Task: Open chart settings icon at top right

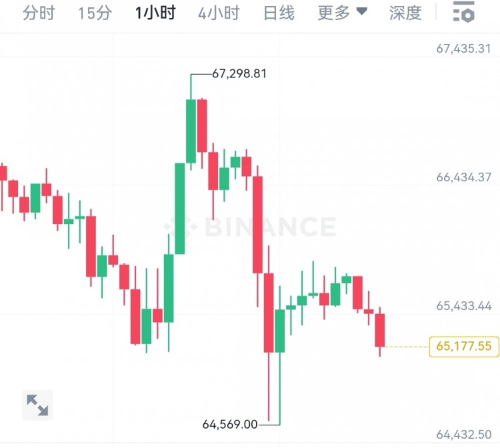Action: click(463, 12)
